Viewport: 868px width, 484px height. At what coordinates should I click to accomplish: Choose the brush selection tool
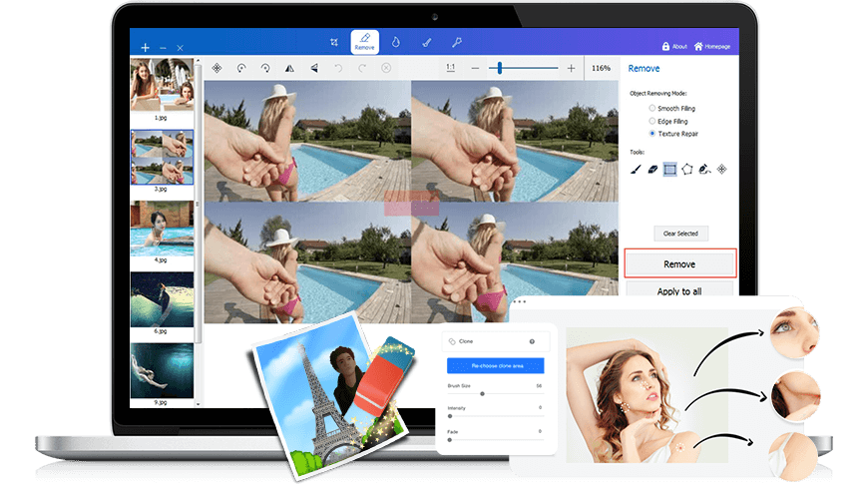tap(636, 170)
